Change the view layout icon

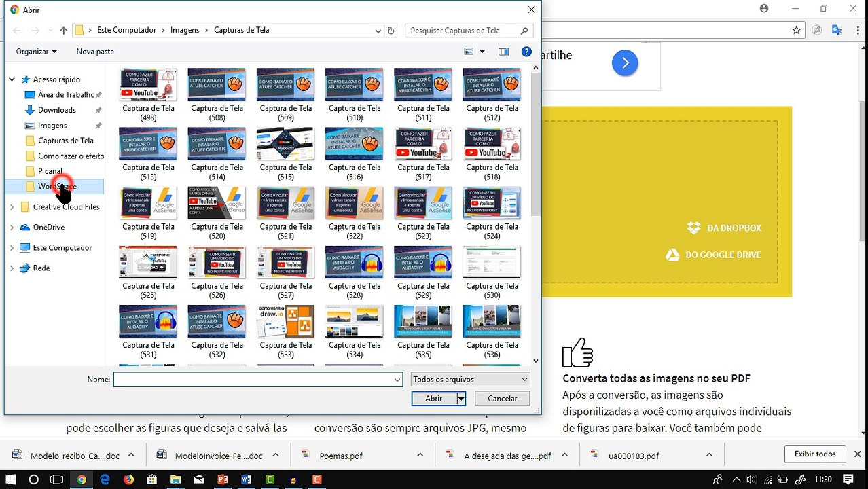tap(469, 52)
